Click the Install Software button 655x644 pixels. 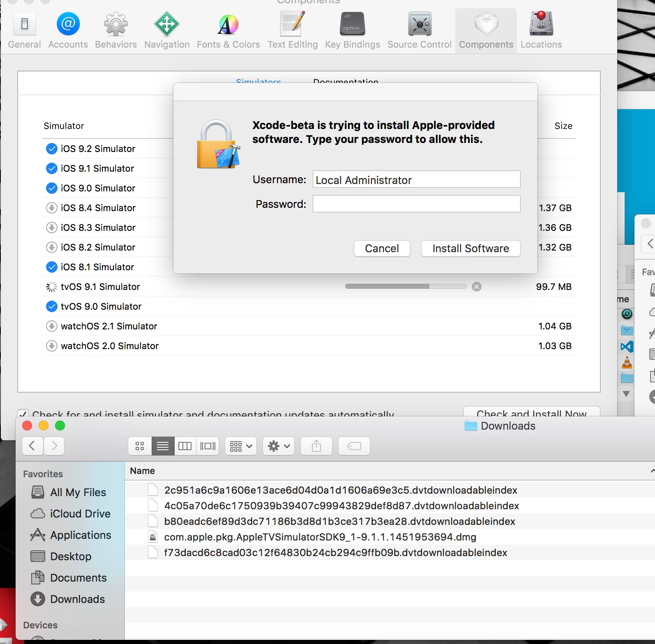pos(470,248)
